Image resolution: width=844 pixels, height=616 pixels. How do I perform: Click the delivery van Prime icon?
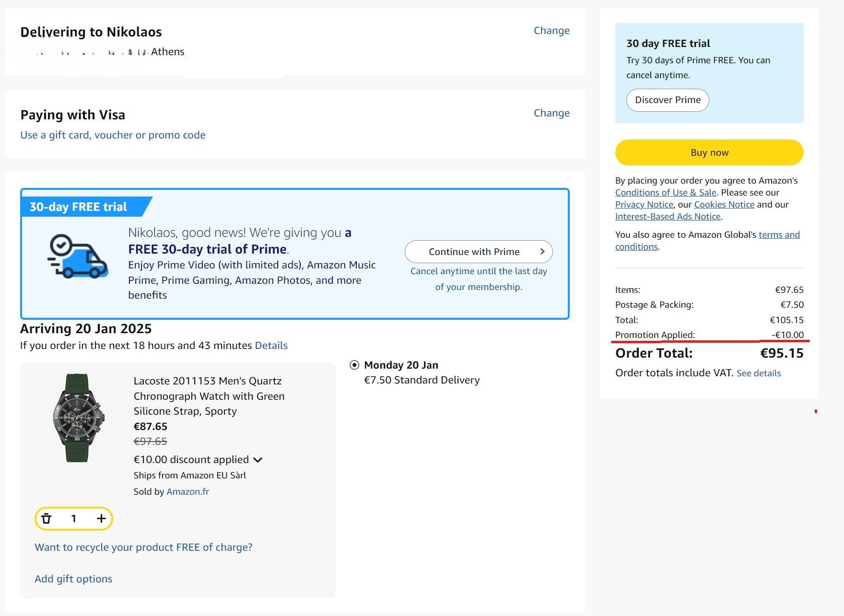pos(78,256)
